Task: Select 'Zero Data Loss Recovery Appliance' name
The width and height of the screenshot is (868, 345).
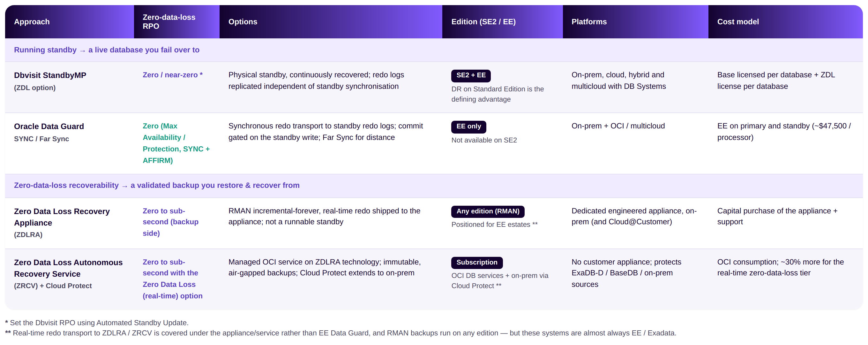Action: [x=62, y=217]
